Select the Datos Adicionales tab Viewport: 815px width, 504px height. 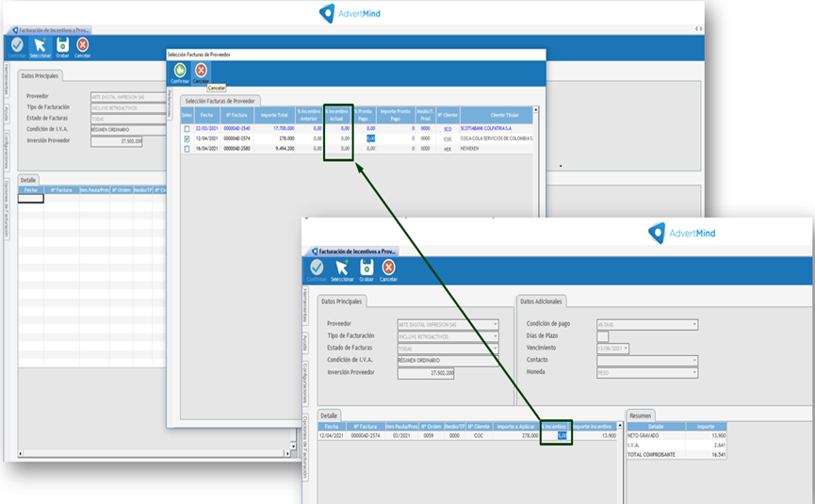pyautogui.click(x=542, y=301)
